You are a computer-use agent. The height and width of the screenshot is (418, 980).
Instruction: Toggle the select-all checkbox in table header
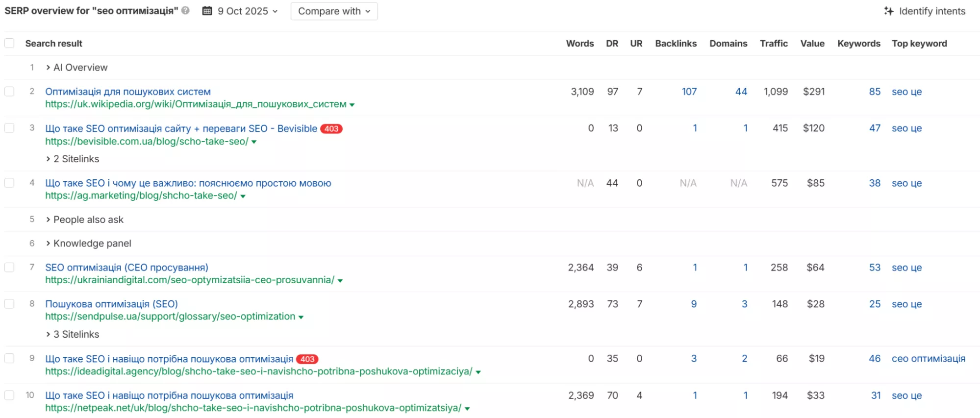click(x=9, y=43)
